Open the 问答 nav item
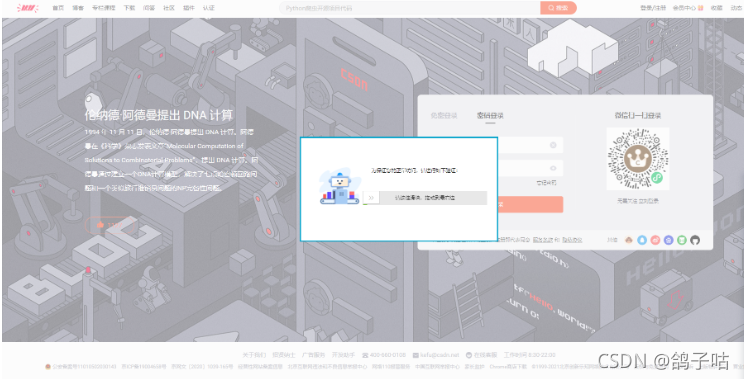Viewport: 744px width, 379px height. pos(149,8)
